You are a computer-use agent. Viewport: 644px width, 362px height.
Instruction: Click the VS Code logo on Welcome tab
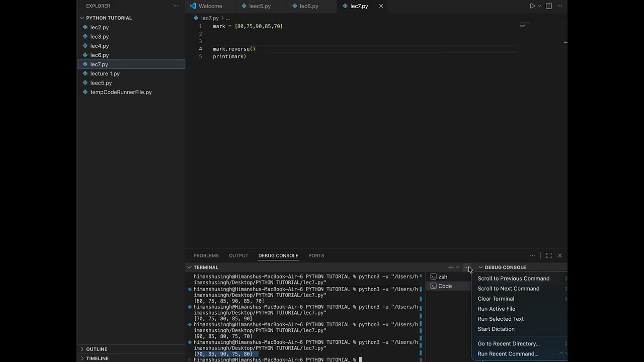tap(193, 6)
